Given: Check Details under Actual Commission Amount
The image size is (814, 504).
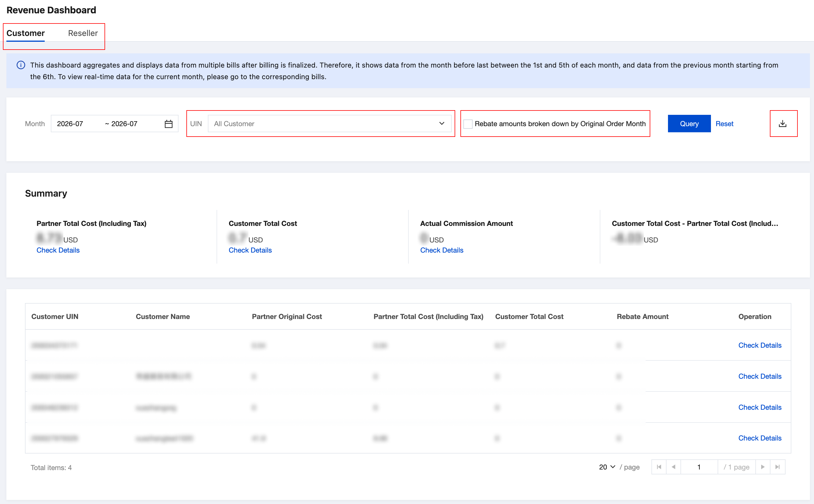Looking at the screenshot, I should [442, 250].
